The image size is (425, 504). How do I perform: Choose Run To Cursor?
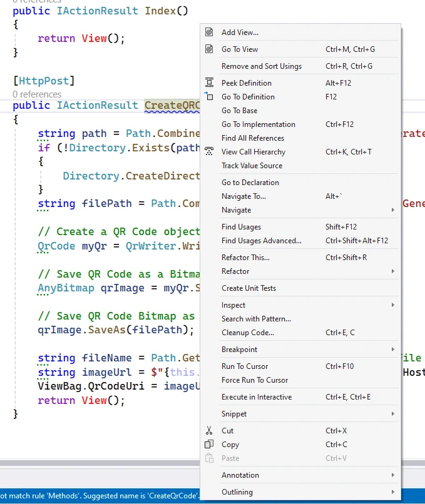(244, 366)
